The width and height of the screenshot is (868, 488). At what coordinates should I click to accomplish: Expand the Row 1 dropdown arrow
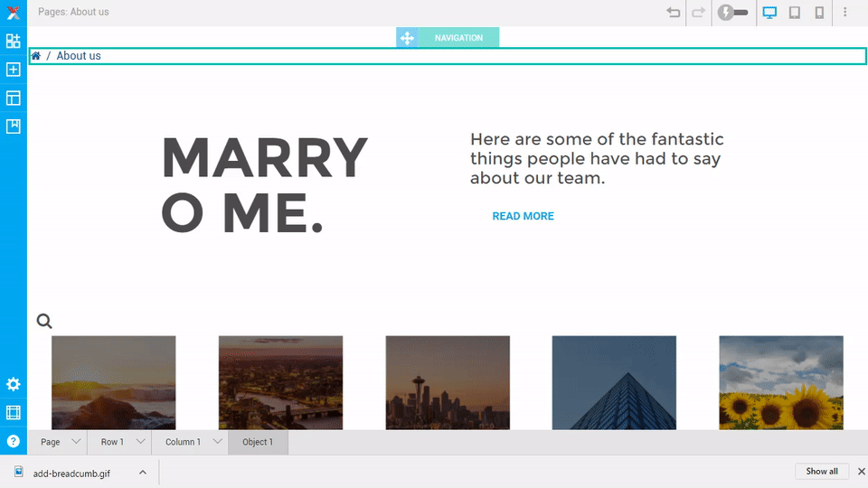coord(141,442)
